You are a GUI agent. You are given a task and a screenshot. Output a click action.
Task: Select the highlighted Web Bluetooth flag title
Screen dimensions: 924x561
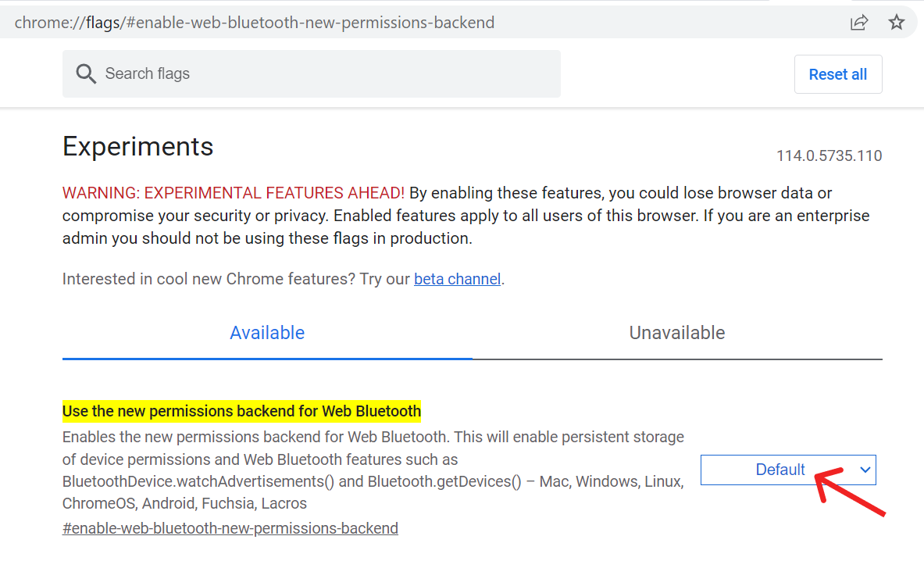point(241,411)
